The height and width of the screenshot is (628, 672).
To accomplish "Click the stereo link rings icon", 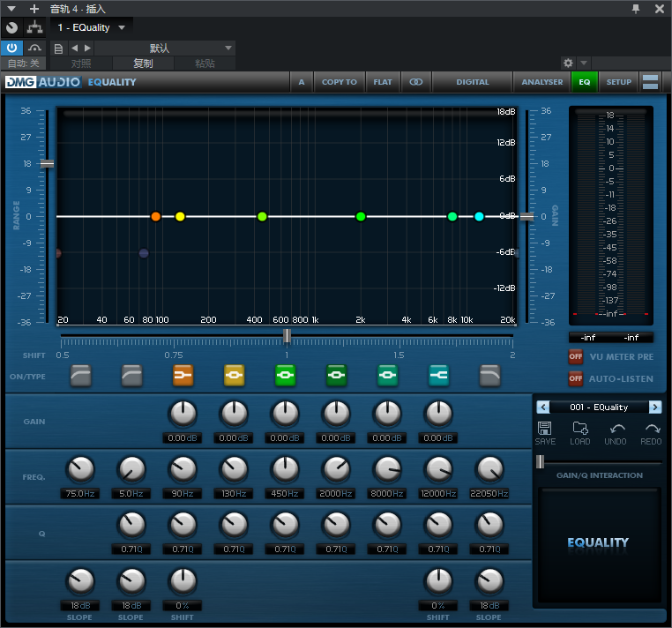I will click(415, 82).
